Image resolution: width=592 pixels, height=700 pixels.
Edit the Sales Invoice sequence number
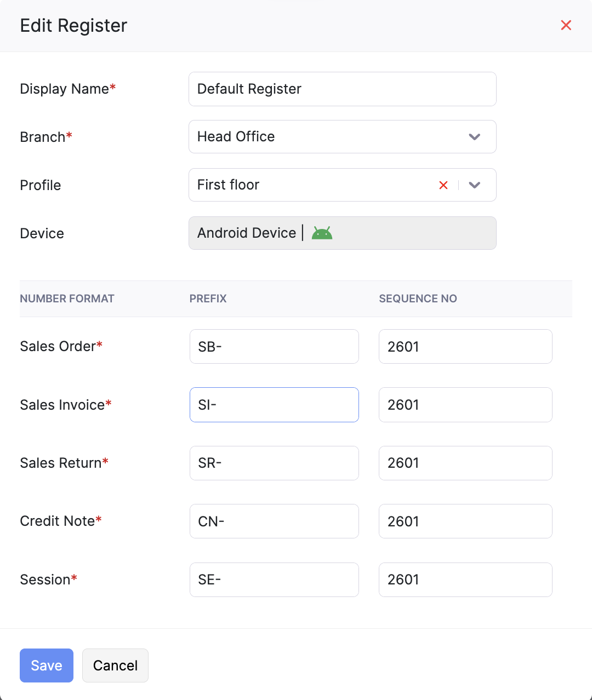tap(465, 405)
